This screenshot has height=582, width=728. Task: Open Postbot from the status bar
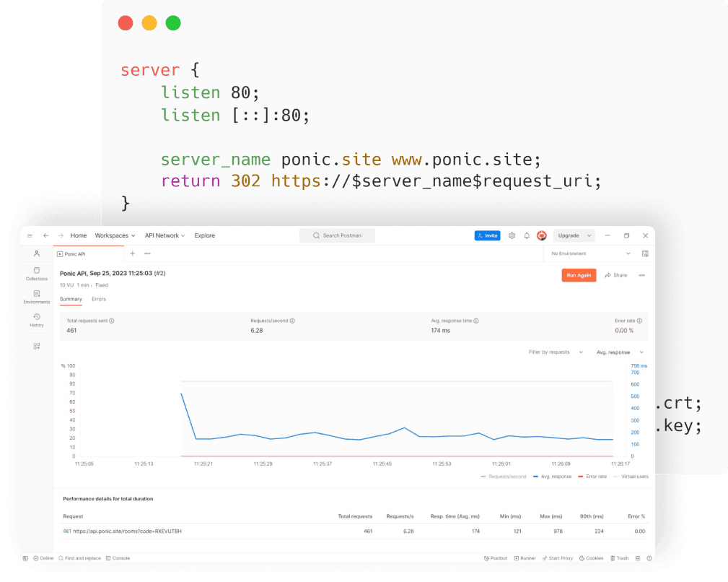[x=496, y=558]
